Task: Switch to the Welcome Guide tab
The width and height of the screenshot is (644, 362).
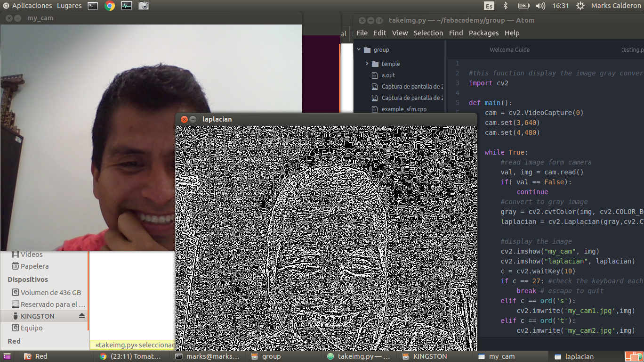Action: tap(509, 49)
